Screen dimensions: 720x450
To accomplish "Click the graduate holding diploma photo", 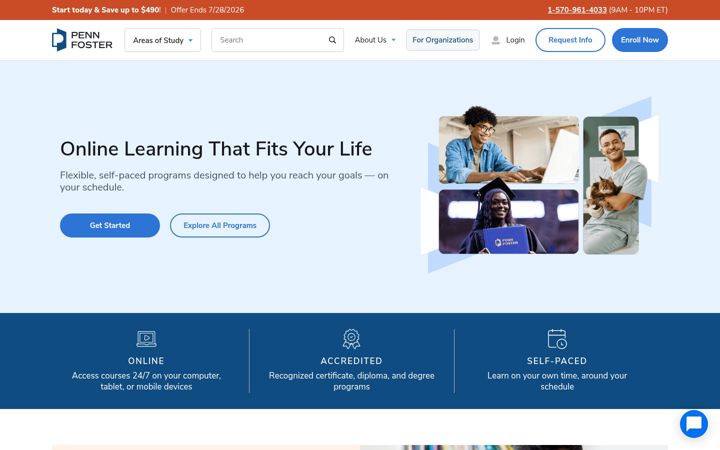I will 508,221.
